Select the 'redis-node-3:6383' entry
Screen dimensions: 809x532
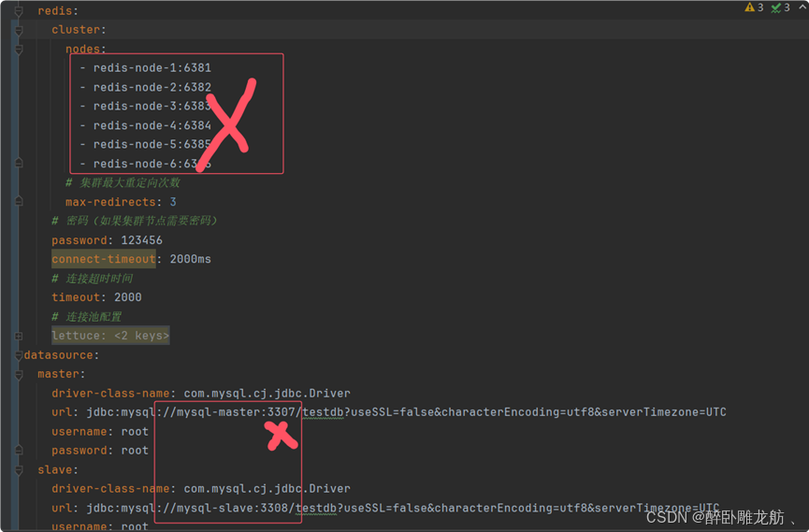152,107
